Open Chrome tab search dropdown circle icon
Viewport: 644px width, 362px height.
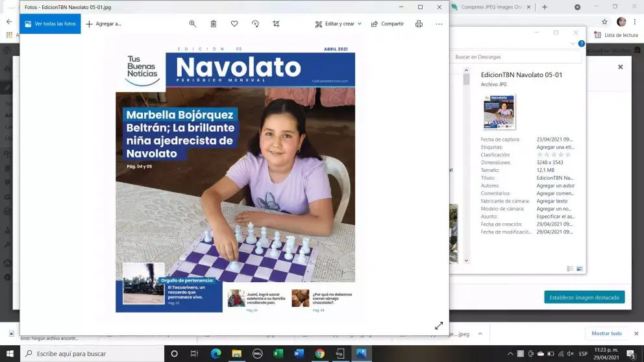pyautogui.click(x=578, y=7)
